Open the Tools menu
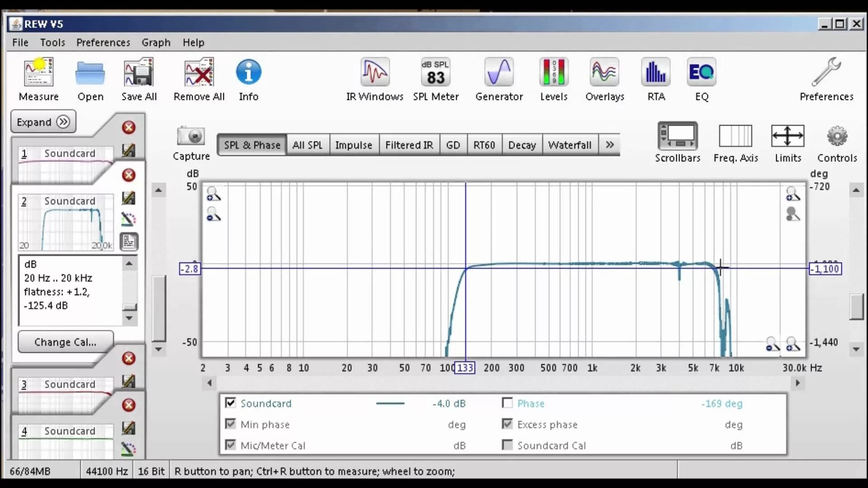The height and width of the screenshot is (488, 868). pos(52,42)
